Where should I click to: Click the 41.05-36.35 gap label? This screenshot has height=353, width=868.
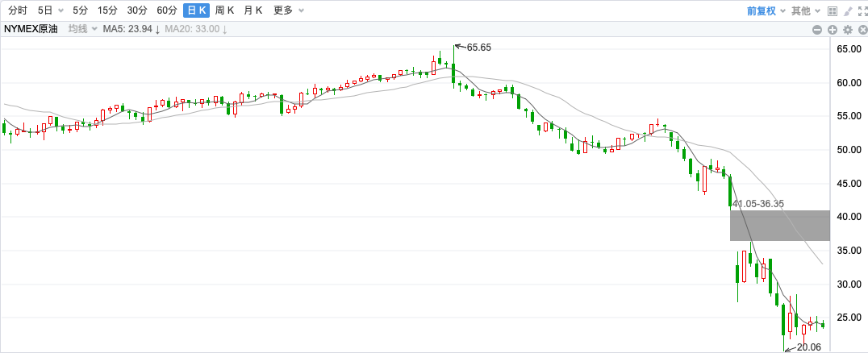tap(757, 204)
